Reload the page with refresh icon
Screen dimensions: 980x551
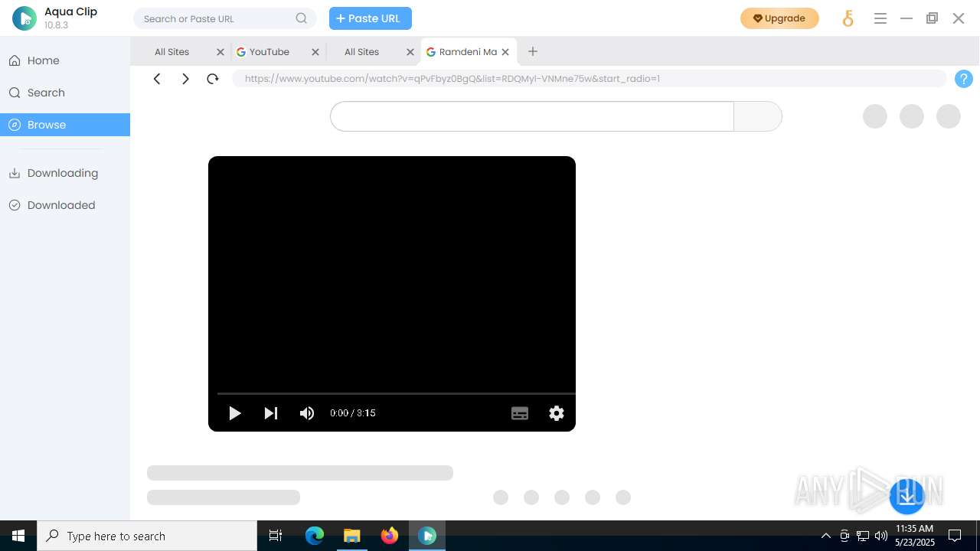click(213, 79)
